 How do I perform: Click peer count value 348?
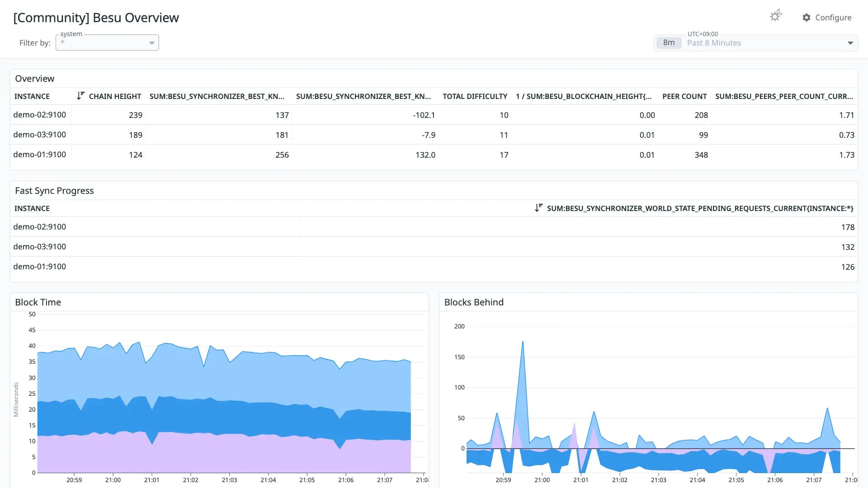coord(701,155)
